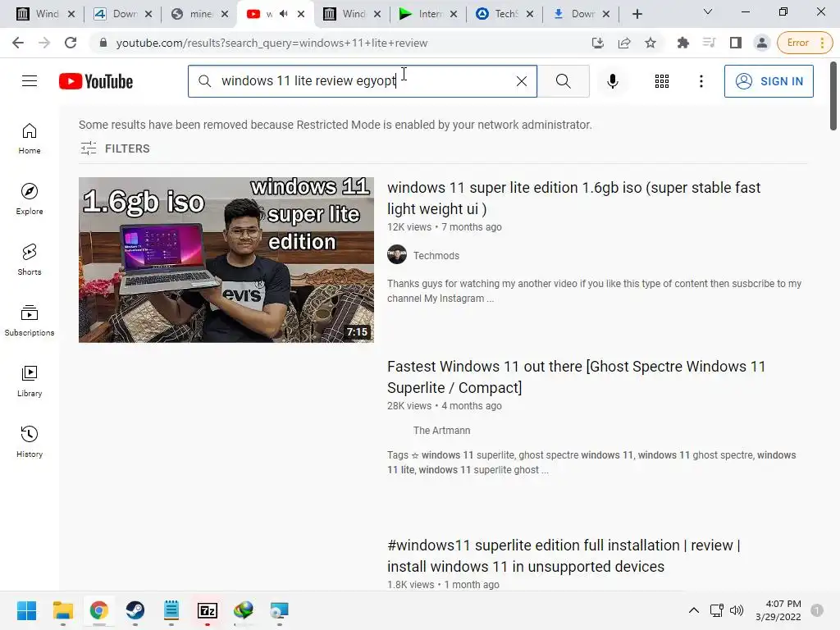The image size is (840, 630).
Task: Open The Artmann channel name
Action: [x=441, y=430]
